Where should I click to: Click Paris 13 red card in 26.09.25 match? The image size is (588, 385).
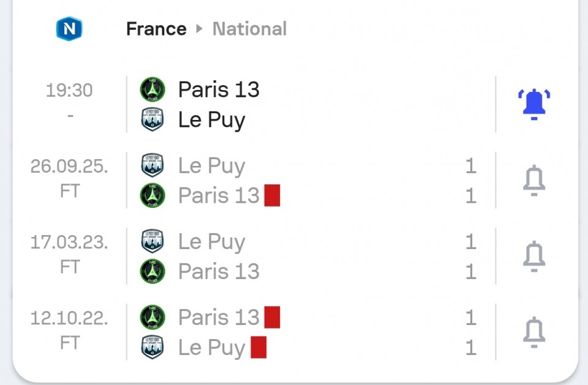[272, 196]
